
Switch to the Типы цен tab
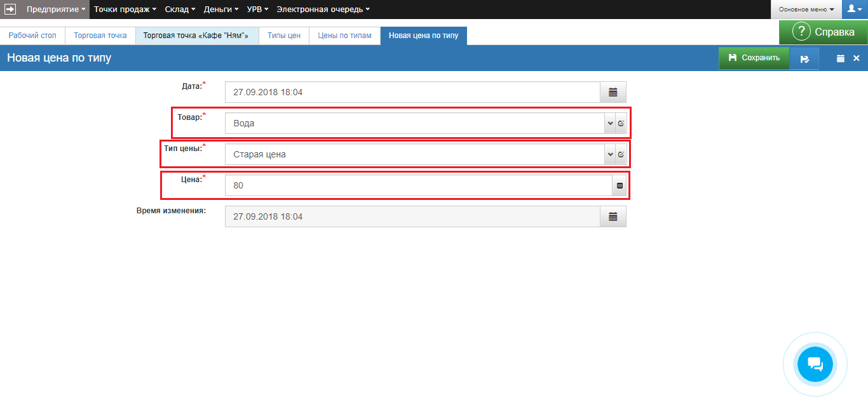284,36
